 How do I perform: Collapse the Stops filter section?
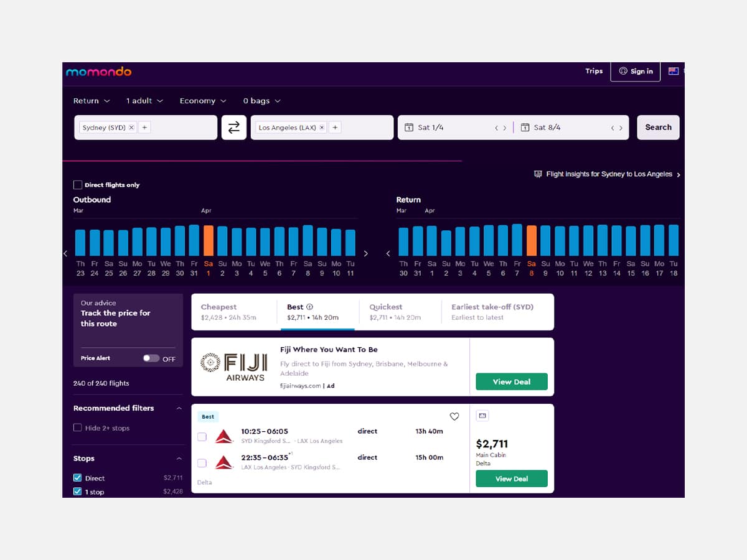click(179, 459)
